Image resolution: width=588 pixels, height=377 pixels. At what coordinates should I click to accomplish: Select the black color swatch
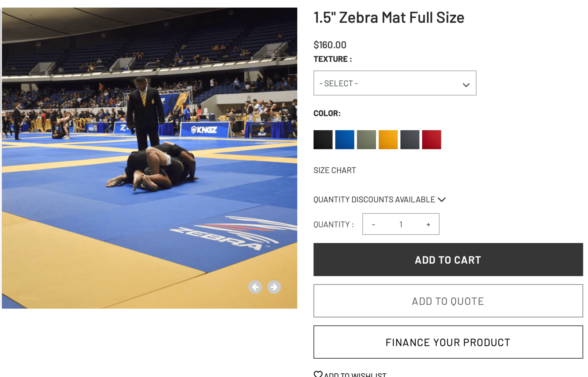point(323,139)
